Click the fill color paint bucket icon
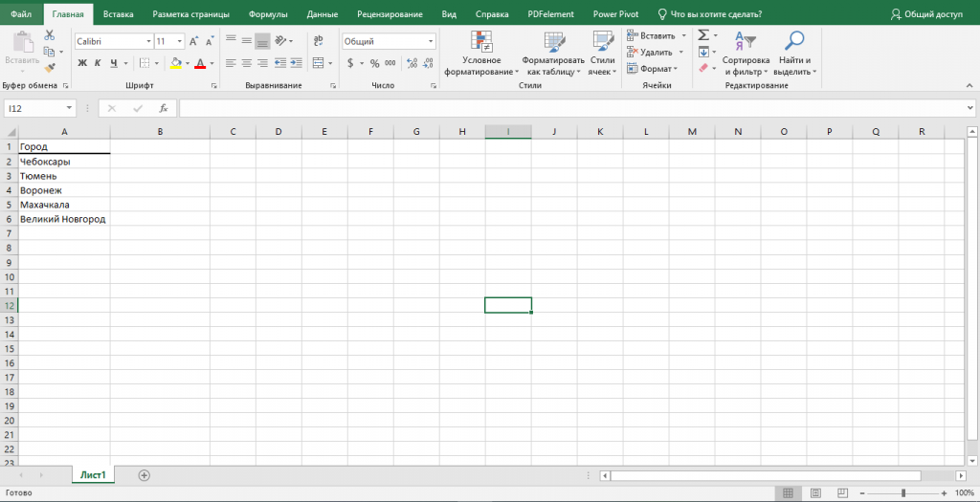This screenshot has width=980, height=502. (176, 63)
